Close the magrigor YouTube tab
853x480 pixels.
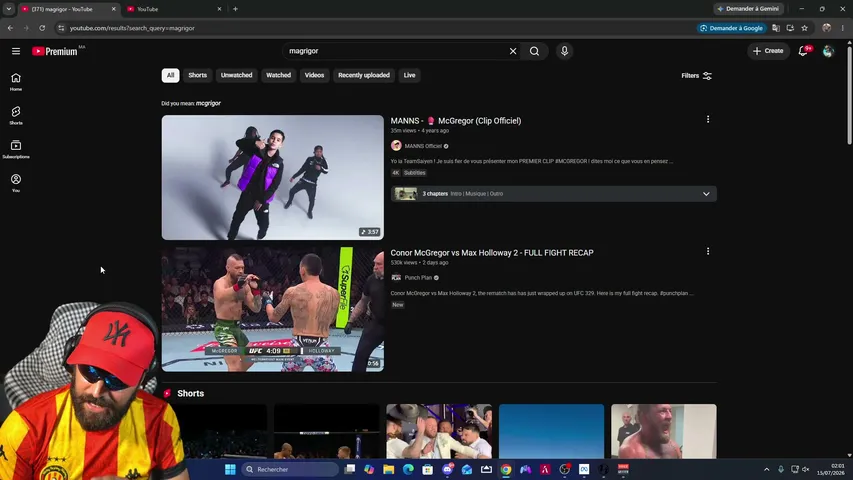point(113,9)
